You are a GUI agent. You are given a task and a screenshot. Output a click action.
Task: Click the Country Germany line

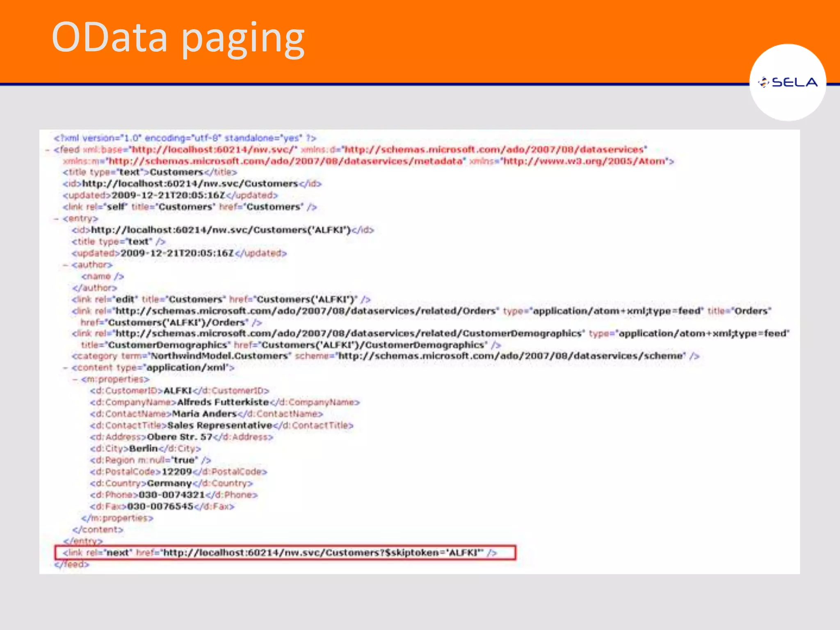click(171, 484)
